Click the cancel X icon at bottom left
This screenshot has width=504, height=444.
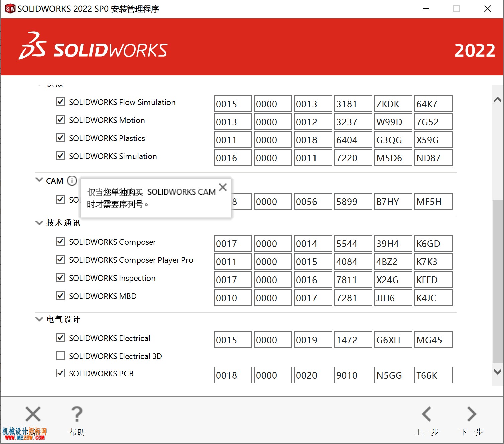(33, 414)
